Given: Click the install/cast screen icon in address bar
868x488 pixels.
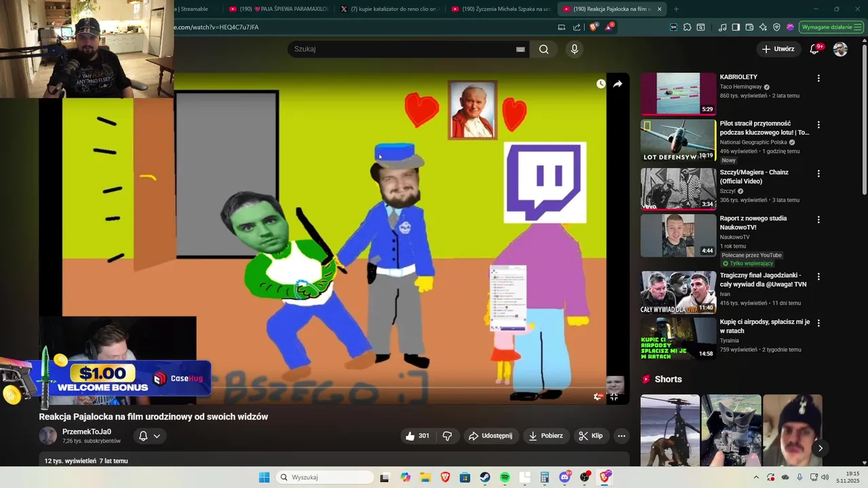Looking at the screenshot, I should tap(561, 27).
